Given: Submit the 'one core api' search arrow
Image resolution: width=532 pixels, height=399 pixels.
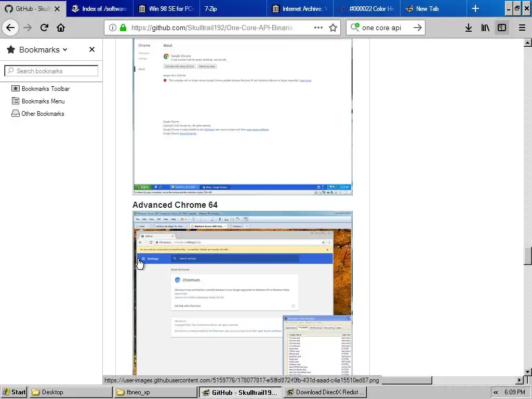Looking at the screenshot, I should [418, 28].
